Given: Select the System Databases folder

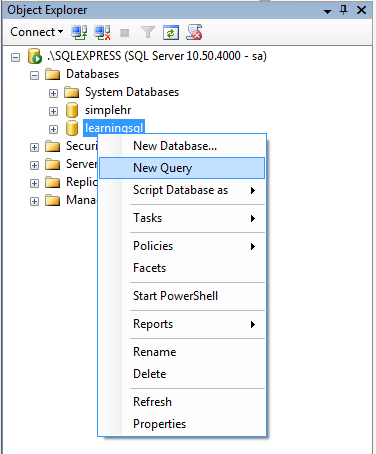Looking at the screenshot, I should (x=132, y=92).
